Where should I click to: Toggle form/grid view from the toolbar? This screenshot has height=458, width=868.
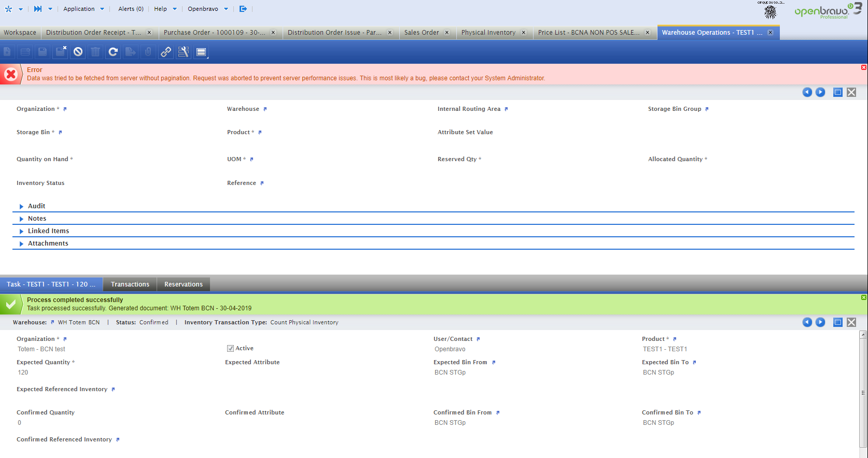click(201, 52)
